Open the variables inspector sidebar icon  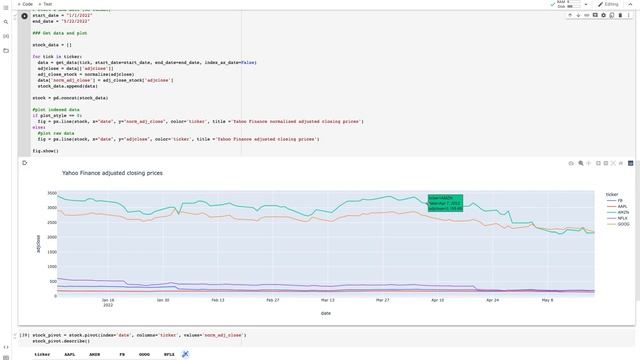click(6, 36)
